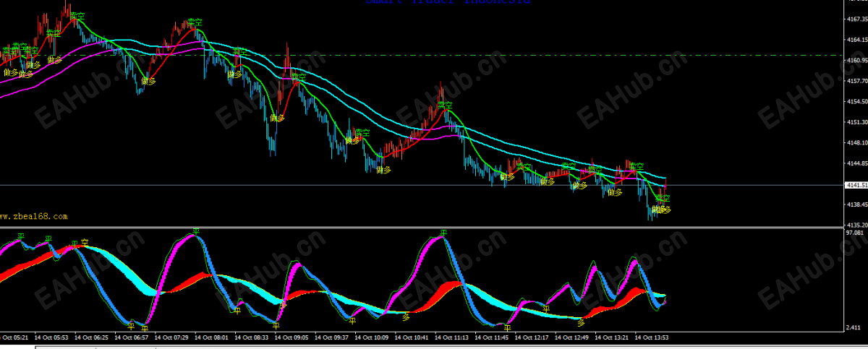Select the 14 Oct 12:49 time label
The image size is (868, 349).
[571, 337]
